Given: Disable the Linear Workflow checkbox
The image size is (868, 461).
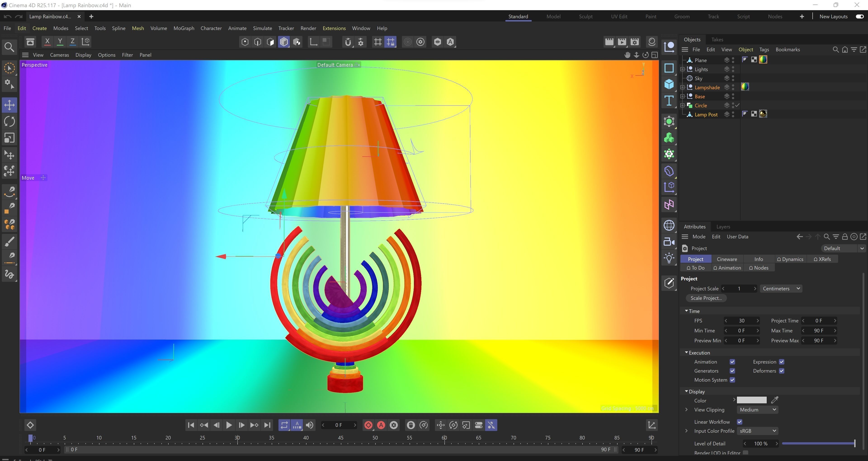Looking at the screenshot, I should pyautogui.click(x=740, y=422).
